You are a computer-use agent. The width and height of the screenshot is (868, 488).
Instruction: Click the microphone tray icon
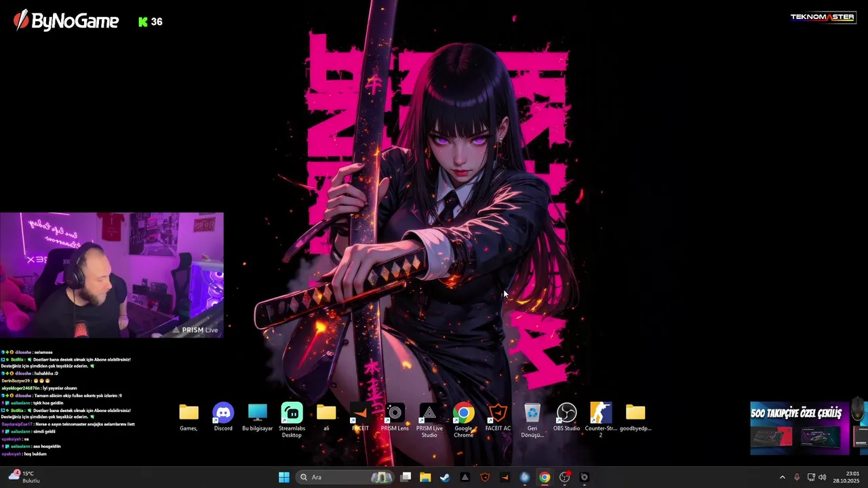(797, 477)
